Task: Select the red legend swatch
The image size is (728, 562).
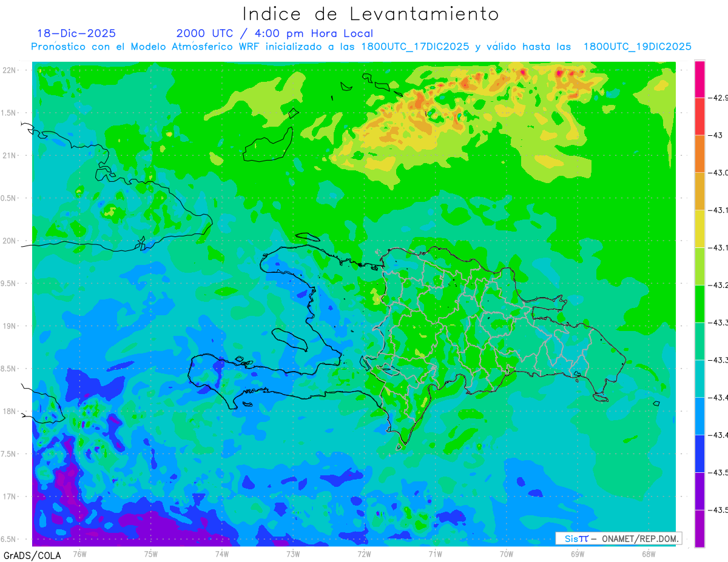Action: pyautogui.click(x=699, y=116)
